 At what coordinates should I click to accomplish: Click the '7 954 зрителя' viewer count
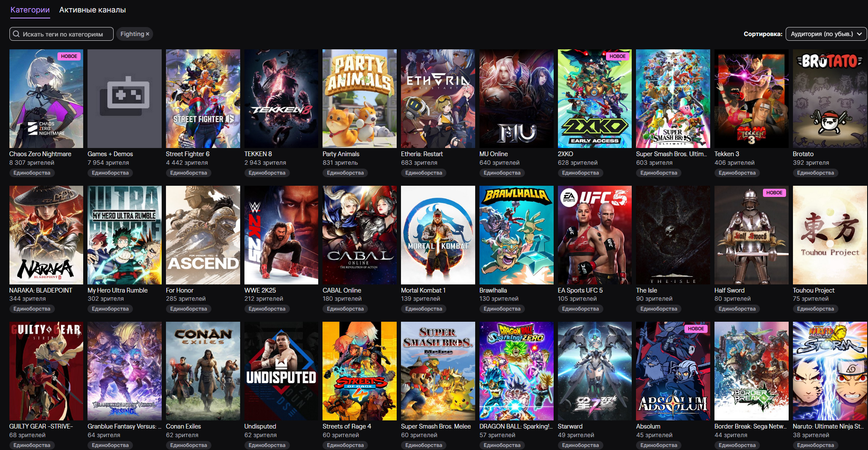(x=108, y=163)
